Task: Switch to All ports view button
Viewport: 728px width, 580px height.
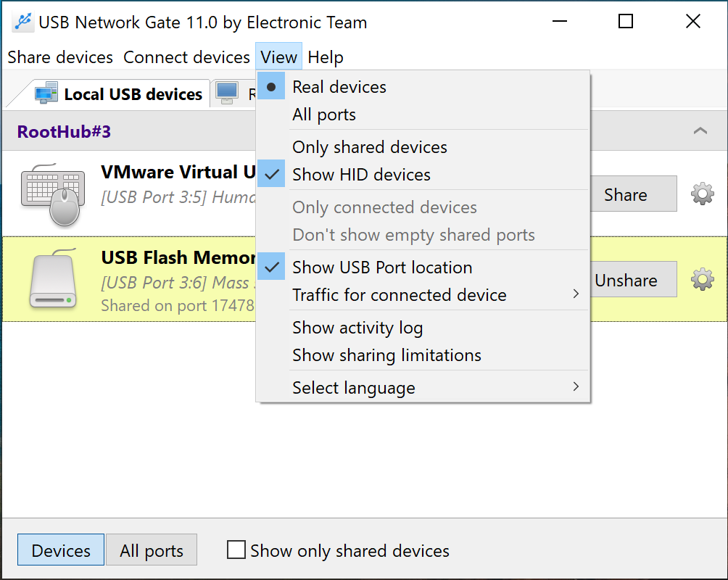Action: [152, 551]
